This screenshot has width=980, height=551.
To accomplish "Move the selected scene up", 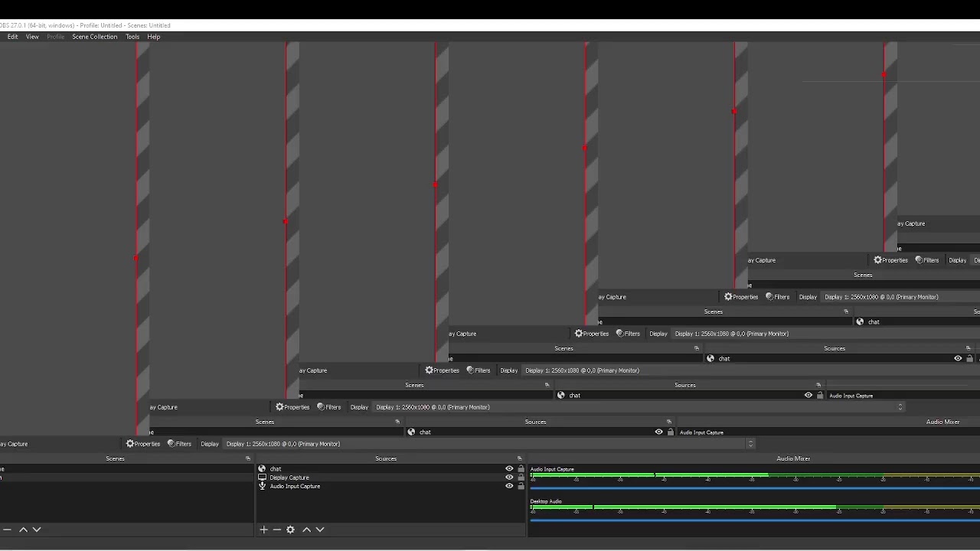I will pos(23,530).
